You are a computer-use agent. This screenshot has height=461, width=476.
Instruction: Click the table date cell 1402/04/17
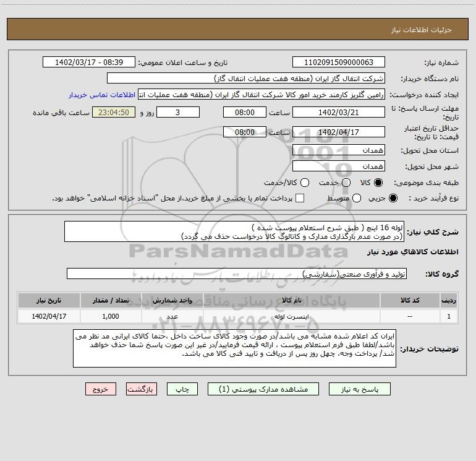(49, 316)
